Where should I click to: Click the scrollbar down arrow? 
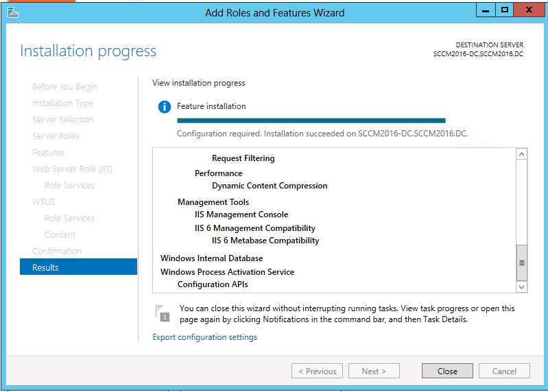click(x=521, y=287)
